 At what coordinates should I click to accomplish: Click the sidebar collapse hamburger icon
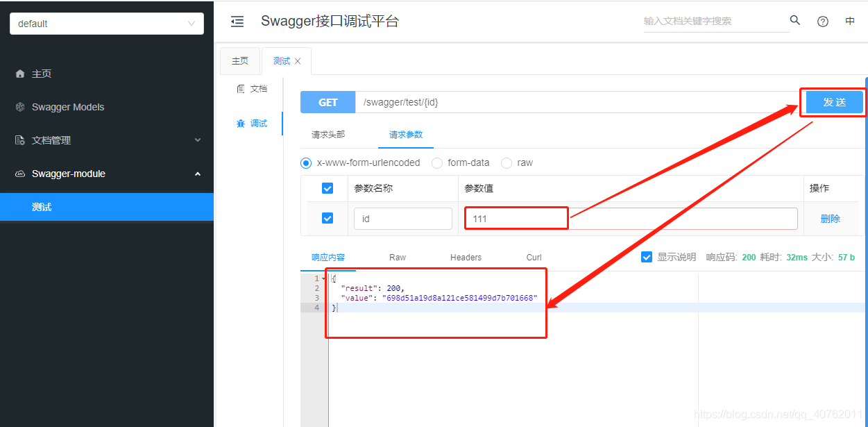click(237, 21)
